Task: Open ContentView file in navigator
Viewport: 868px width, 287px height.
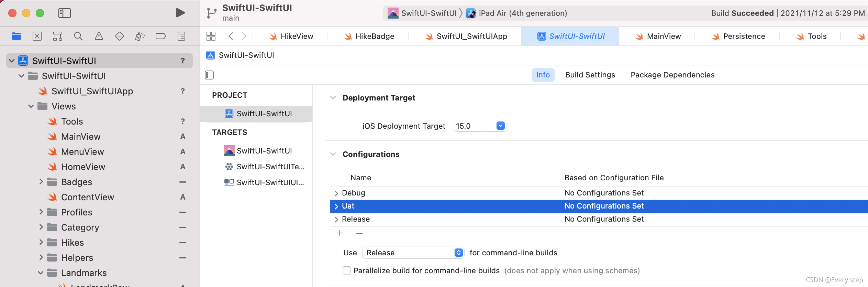Action: (x=81, y=197)
